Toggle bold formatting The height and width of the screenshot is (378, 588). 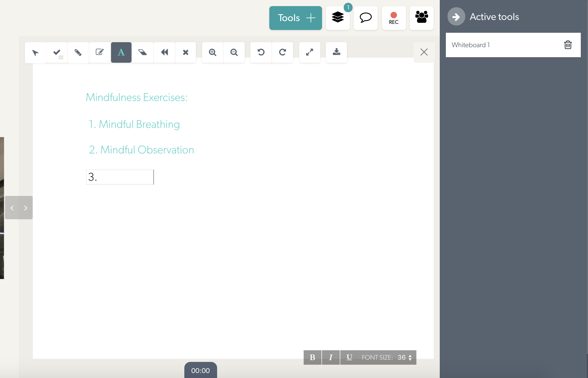(313, 357)
